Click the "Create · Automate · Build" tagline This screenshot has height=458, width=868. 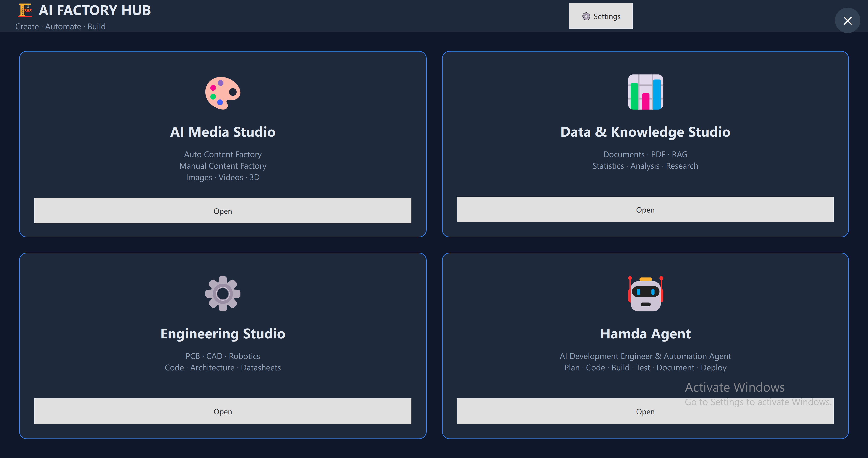tap(60, 27)
